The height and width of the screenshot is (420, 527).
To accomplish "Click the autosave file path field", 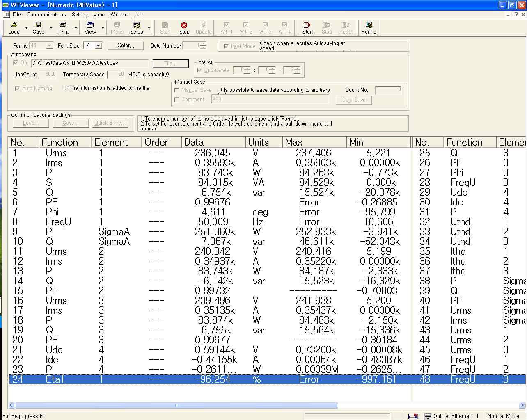I will 89,63.
